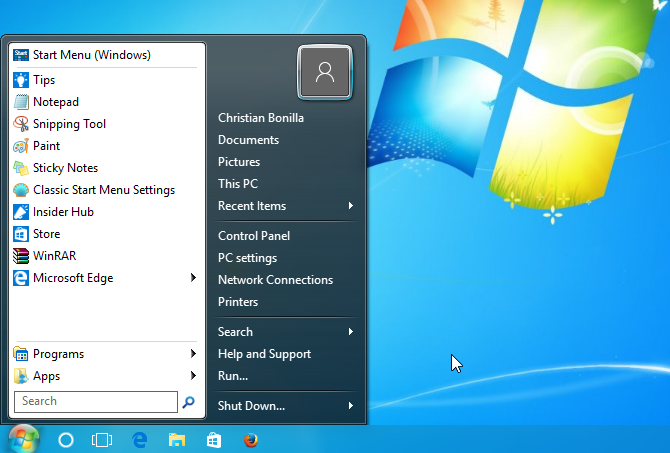Open the Sticky Notes app icon

pos(22,168)
